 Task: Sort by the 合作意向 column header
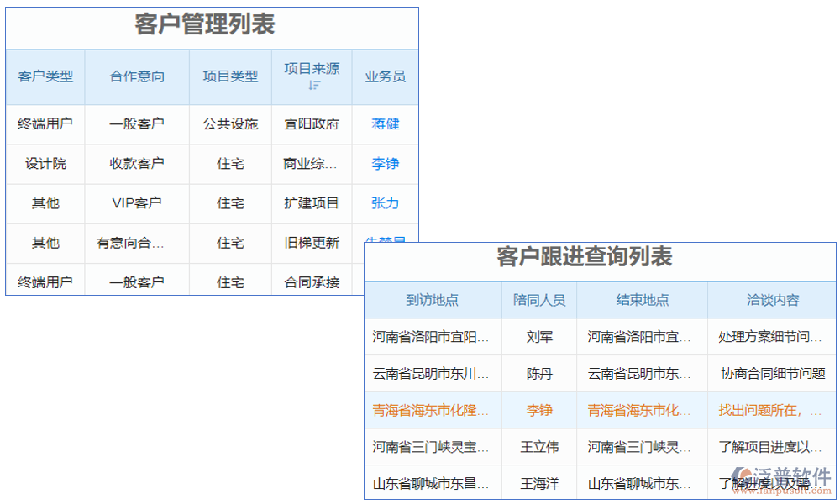pos(136,76)
